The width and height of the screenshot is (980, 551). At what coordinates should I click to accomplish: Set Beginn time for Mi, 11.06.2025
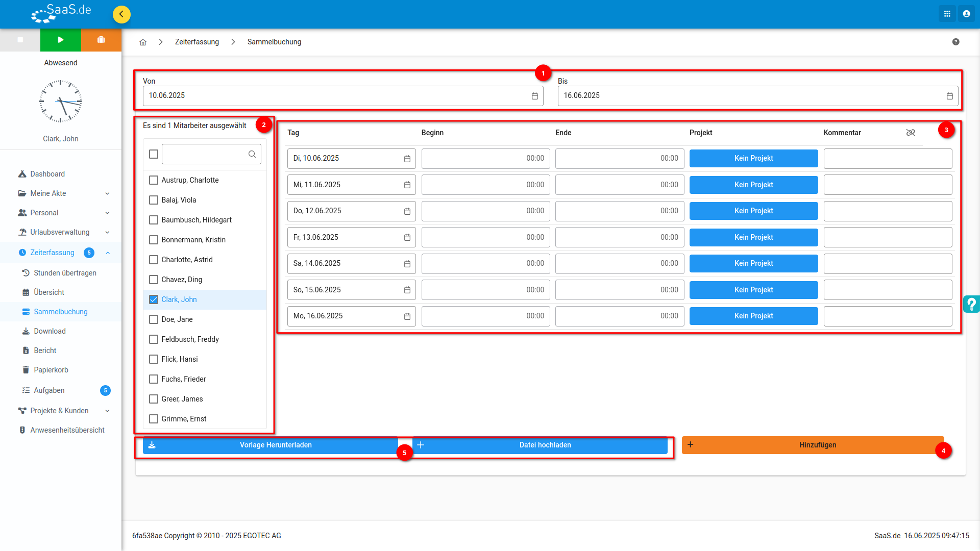pyautogui.click(x=485, y=185)
